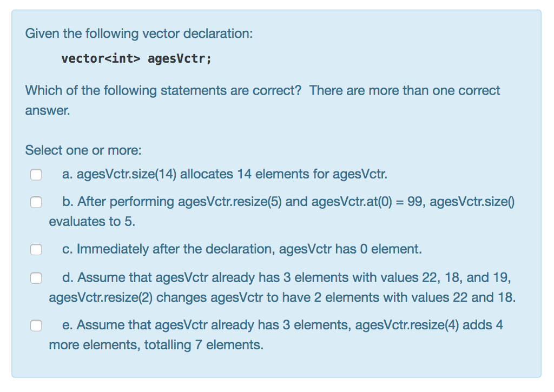Check the checkbox for option c
This screenshot has width=554, height=392.
click(x=36, y=249)
